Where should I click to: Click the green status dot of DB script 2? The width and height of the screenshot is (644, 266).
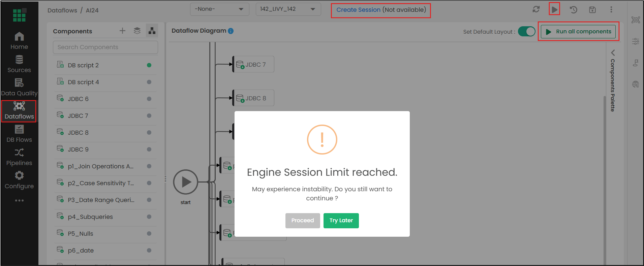point(149,65)
